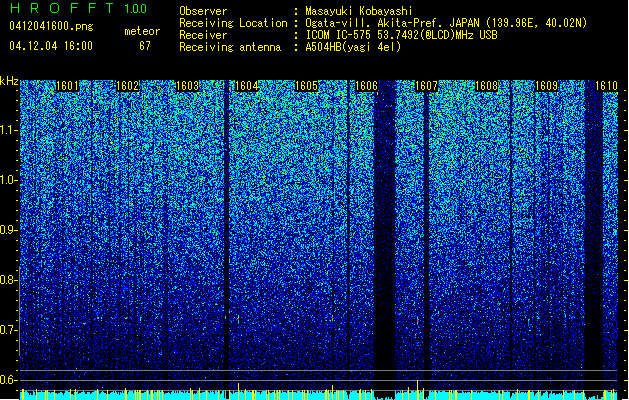Screen dimensions: 629x400
Task: Click the 1610 time marker
Action: point(606,86)
